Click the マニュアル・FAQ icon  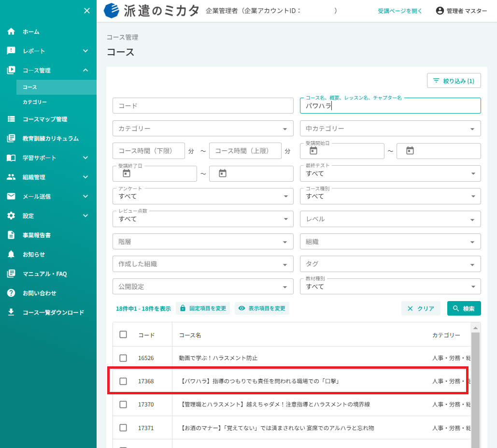[x=11, y=274]
